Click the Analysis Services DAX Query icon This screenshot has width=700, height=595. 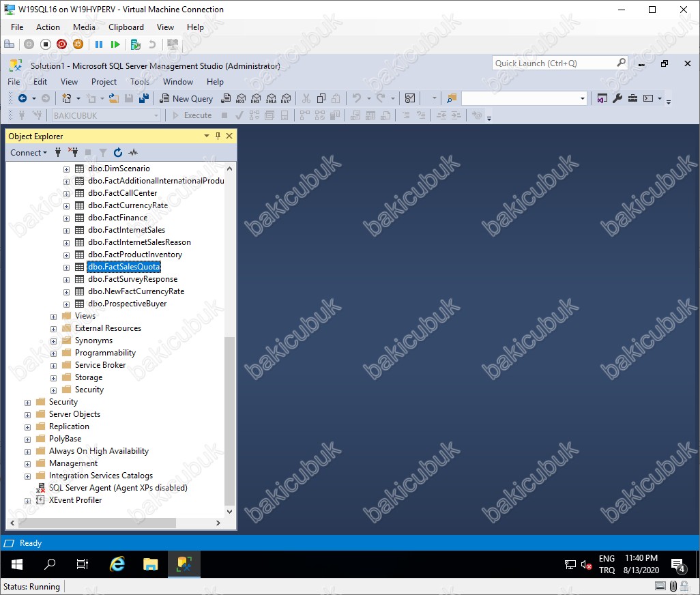(286, 99)
